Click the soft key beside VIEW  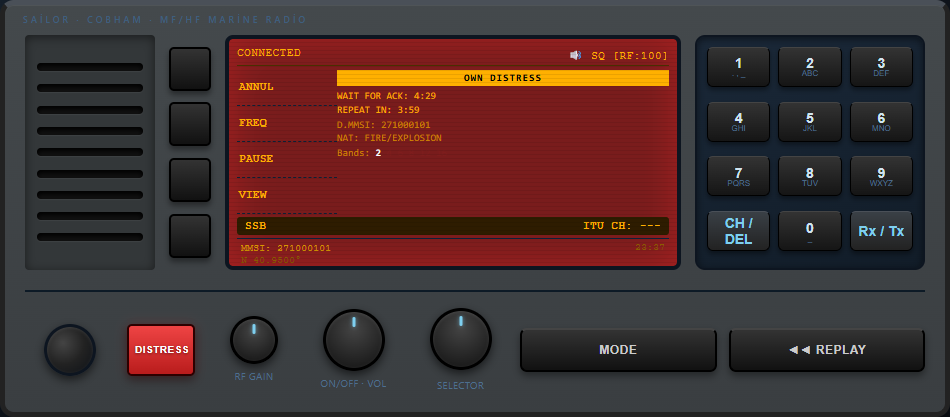tap(190, 236)
